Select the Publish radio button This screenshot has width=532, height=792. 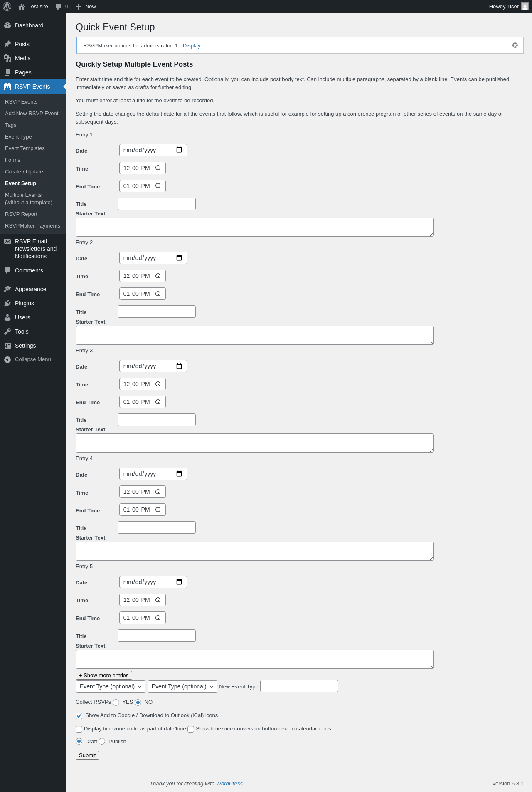(102, 741)
